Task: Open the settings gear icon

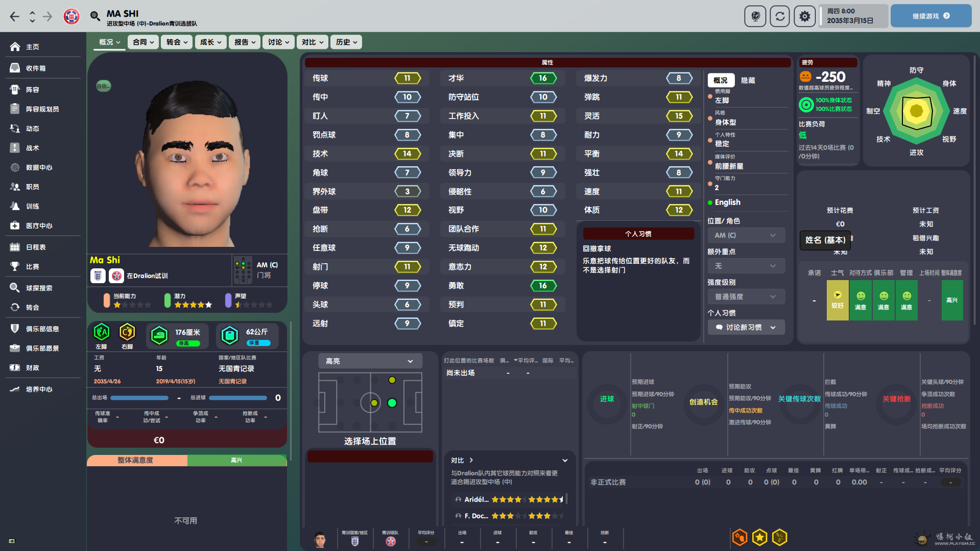Action: point(804,16)
